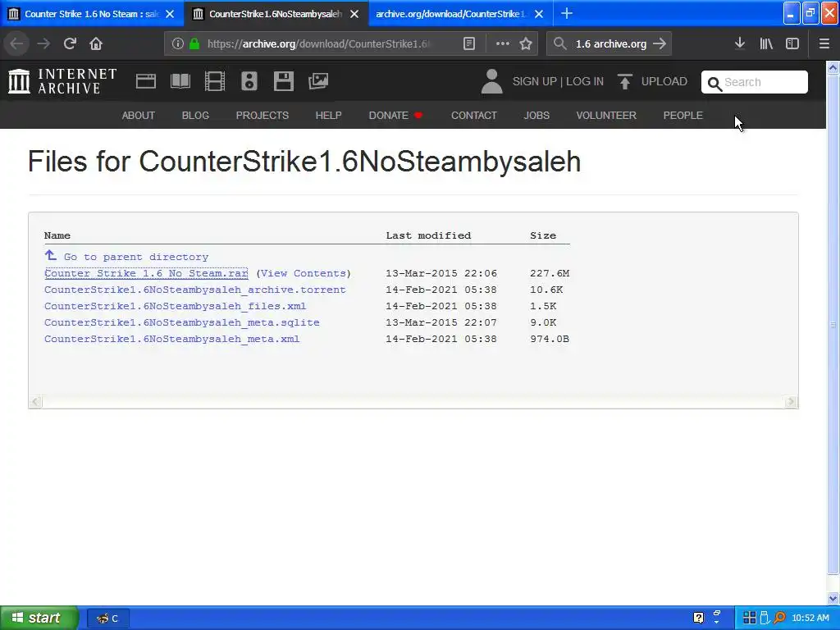Image resolution: width=840 pixels, height=630 pixels.
Task: Open the CONTACT menu item
Action: 474,115
